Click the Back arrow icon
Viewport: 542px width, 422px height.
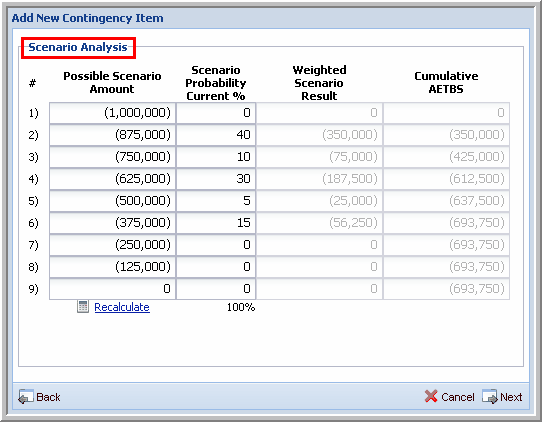click(26, 397)
